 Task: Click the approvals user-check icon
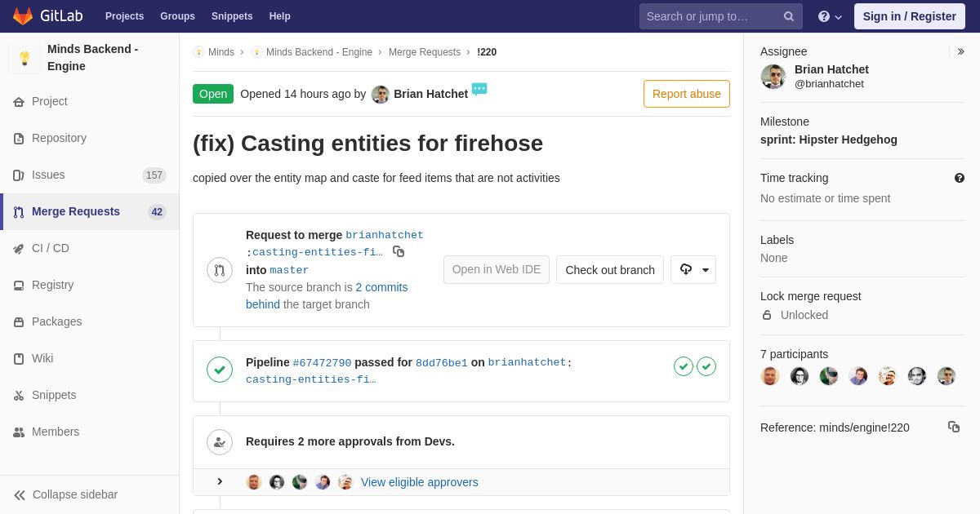pos(220,442)
